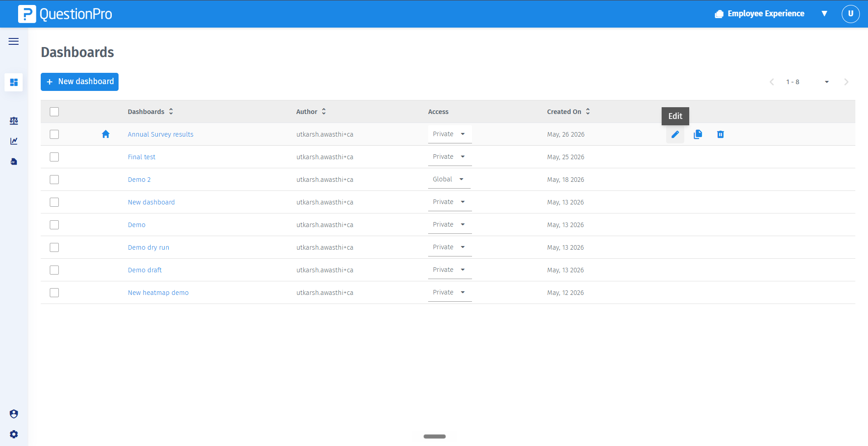
Task: Open the New dashboard link in the table
Action: pyautogui.click(x=151, y=202)
